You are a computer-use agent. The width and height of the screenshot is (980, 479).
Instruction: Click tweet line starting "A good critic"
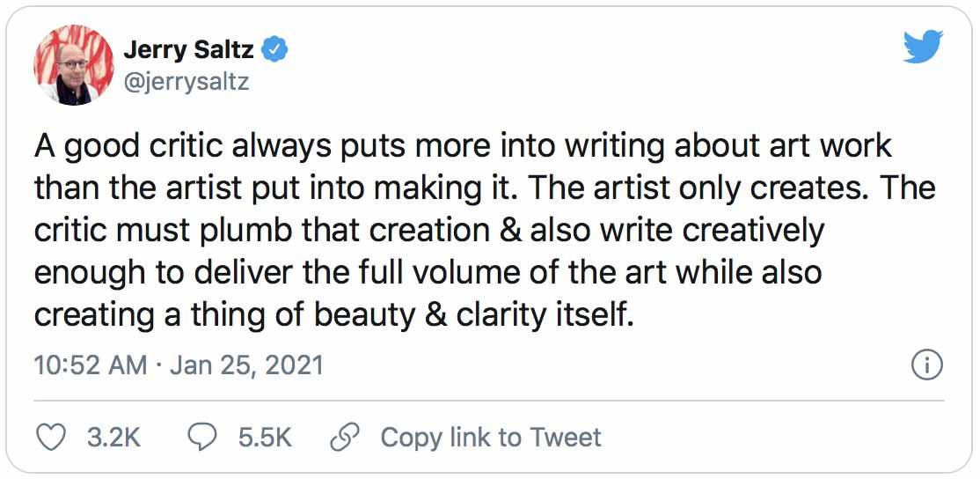pos(463,145)
